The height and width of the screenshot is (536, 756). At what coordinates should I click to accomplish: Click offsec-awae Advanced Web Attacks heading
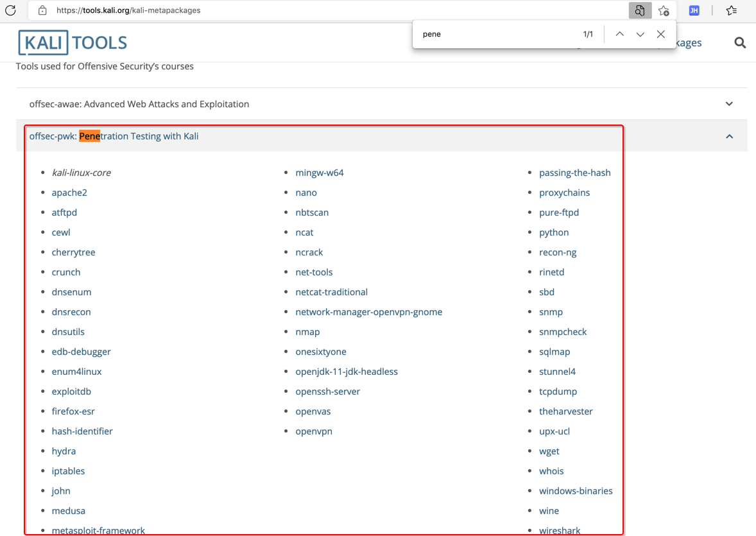point(139,104)
